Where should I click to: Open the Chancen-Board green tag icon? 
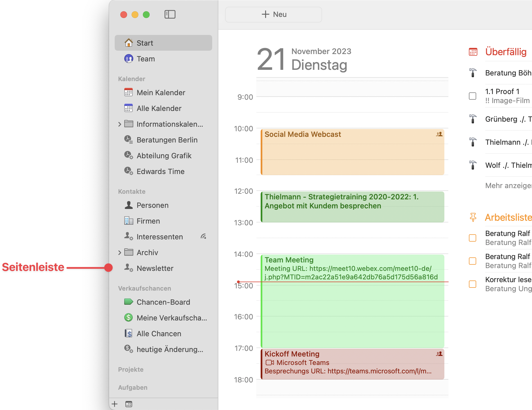pyautogui.click(x=128, y=302)
